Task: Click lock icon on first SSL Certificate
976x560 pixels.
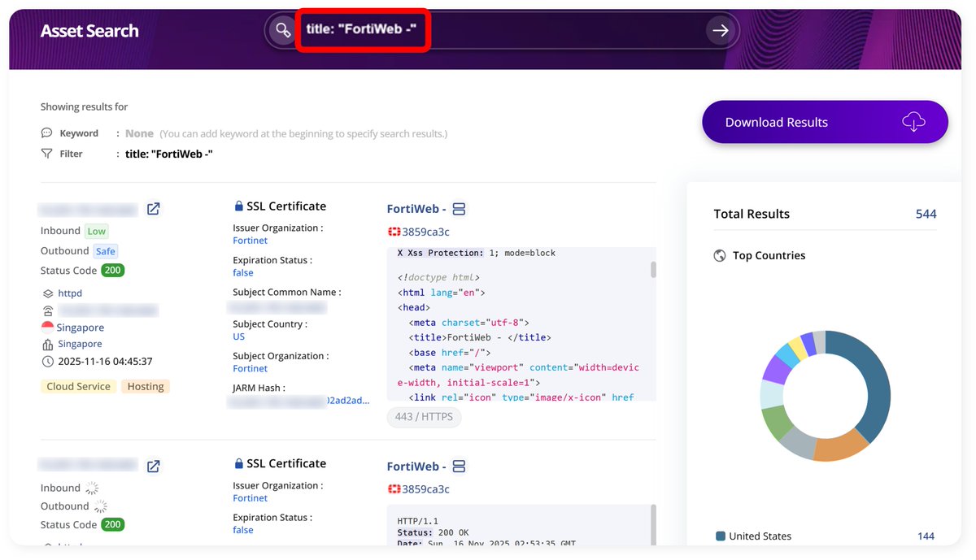Action: point(238,206)
